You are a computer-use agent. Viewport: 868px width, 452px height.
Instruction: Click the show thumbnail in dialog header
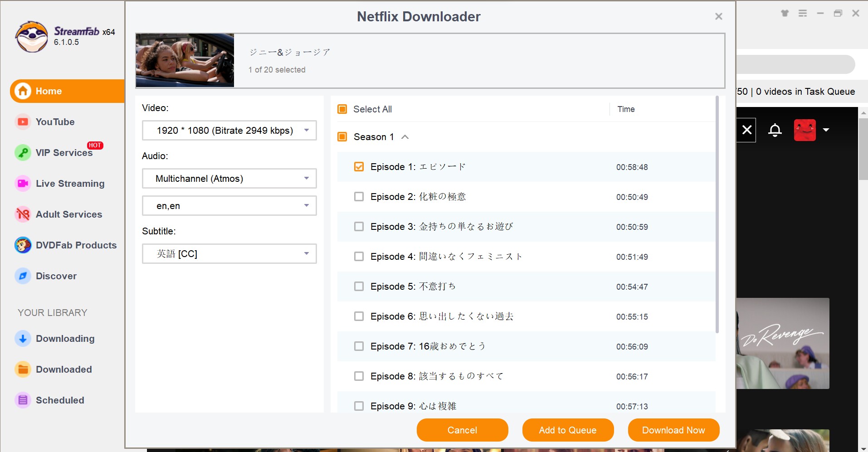pos(185,60)
